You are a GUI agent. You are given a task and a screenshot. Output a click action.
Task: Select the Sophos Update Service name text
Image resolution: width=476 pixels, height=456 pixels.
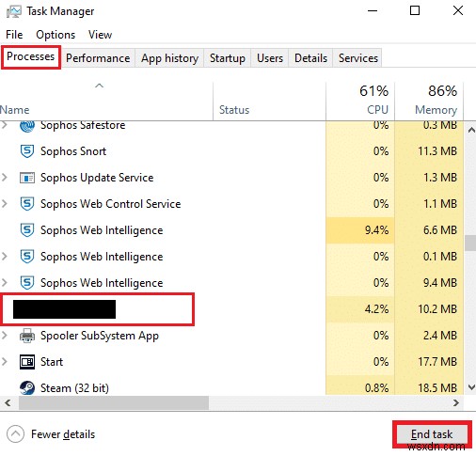tap(97, 178)
